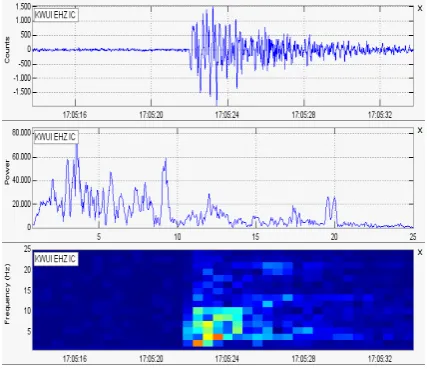Close the power spectrum panel with its X

(x=420, y=130)
